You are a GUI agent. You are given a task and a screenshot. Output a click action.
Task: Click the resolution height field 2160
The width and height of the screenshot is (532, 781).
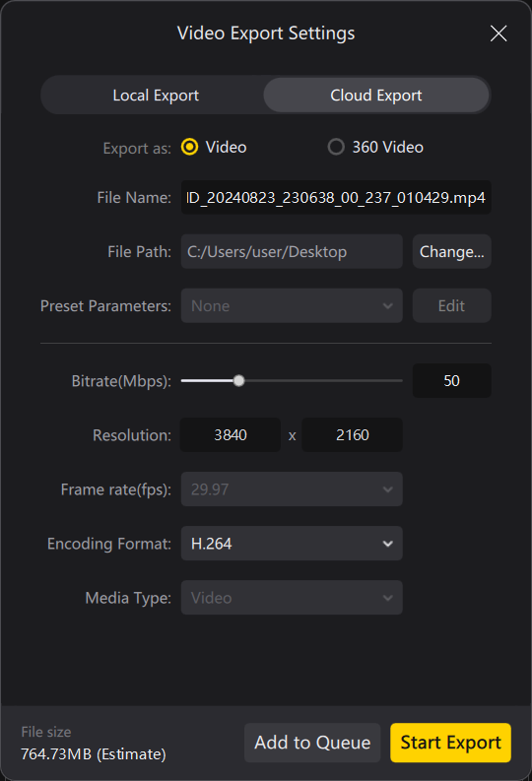(352, 435)
